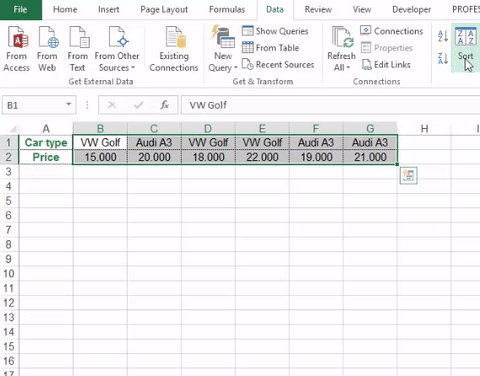Open the Sort dialog
This screenshot has width=480, height=376.
pos(465,48)
